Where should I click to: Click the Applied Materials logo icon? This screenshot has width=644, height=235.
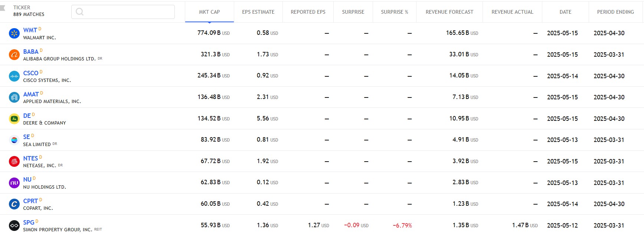[x=14, y=97]
